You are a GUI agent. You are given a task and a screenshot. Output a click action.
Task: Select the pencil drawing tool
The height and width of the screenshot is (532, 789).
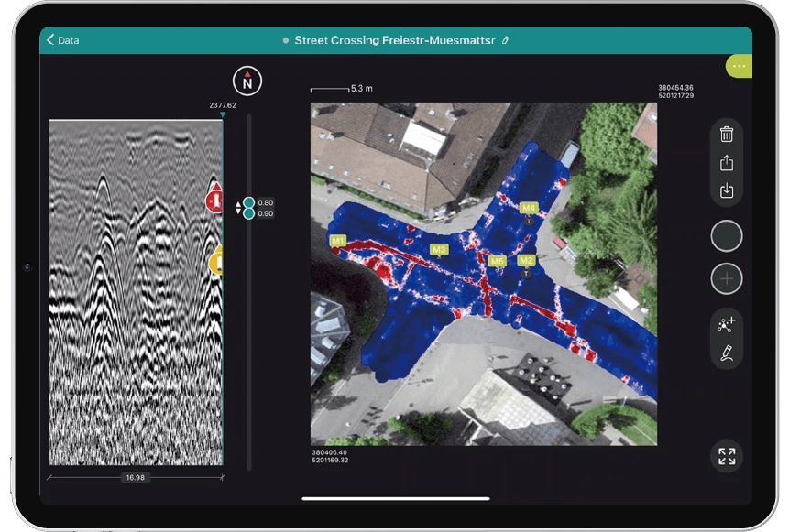(x=727, y=353)
